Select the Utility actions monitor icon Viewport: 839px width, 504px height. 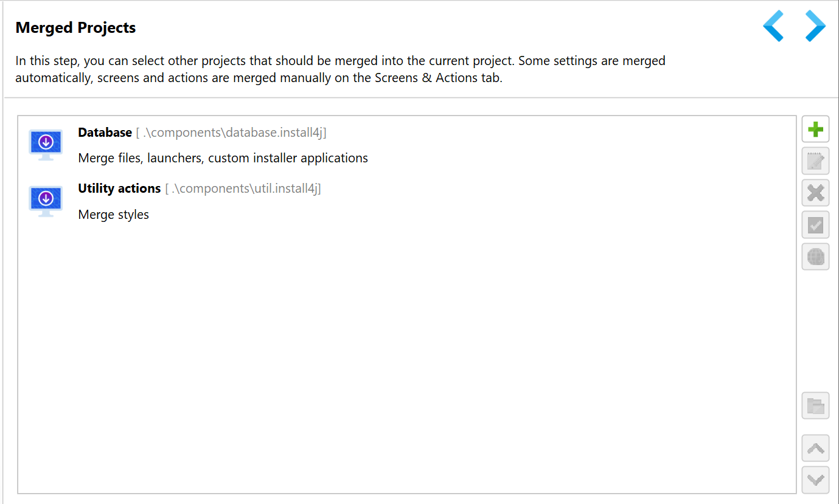click(x=46, y=201)
